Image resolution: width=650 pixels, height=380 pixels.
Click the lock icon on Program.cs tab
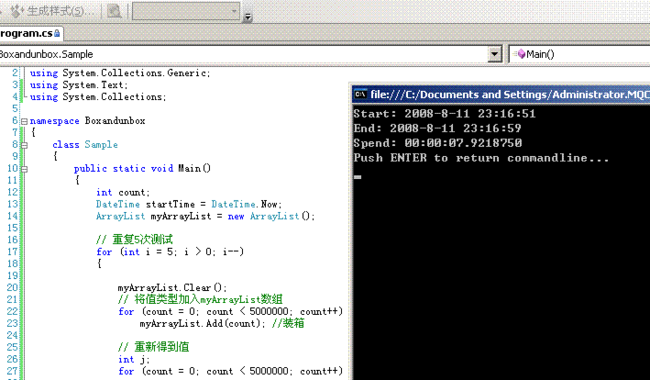click(x=57, y=33)
